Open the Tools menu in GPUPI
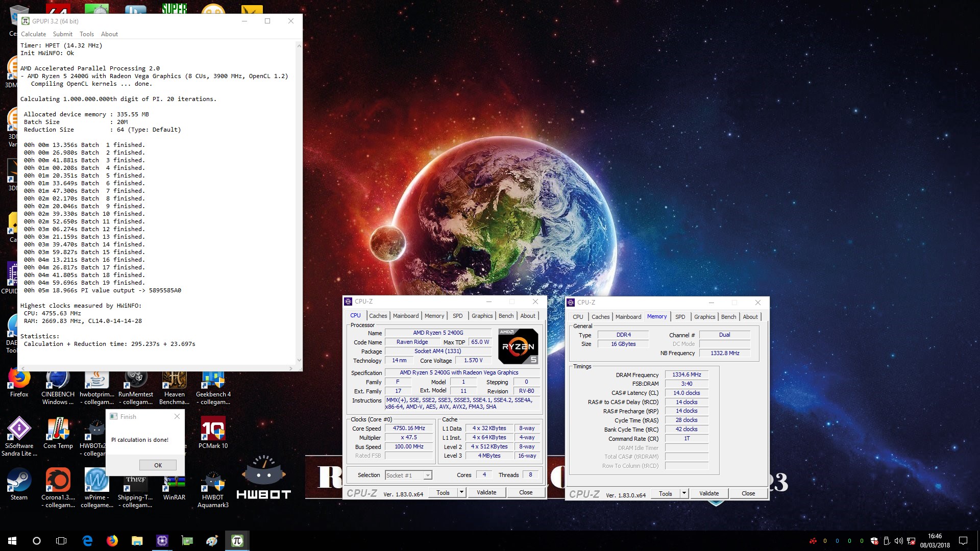Screen dimensions: 980x551 87,34
